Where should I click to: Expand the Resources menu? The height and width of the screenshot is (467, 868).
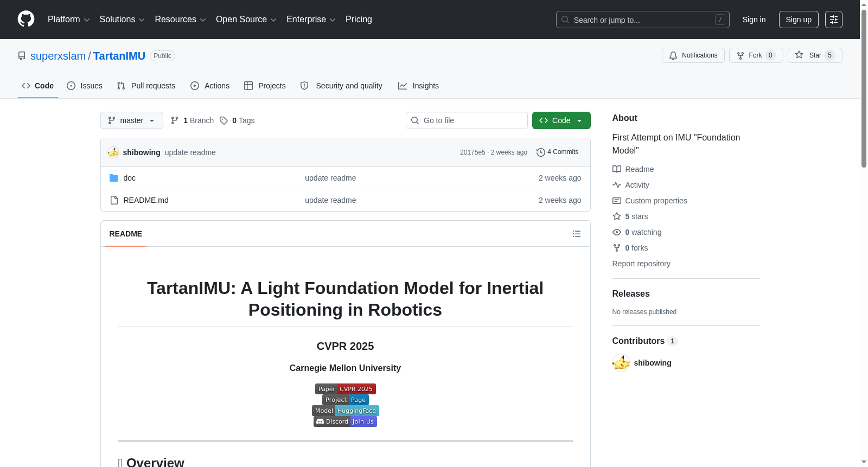pos(180,20)
